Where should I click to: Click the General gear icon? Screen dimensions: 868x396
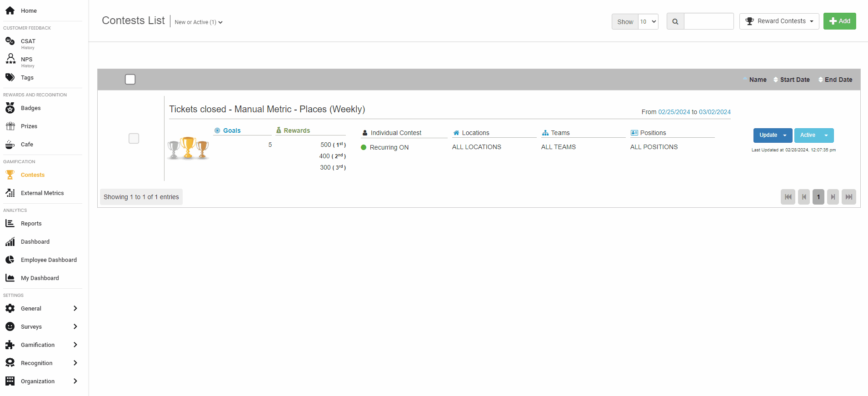(x=10, y=308)
